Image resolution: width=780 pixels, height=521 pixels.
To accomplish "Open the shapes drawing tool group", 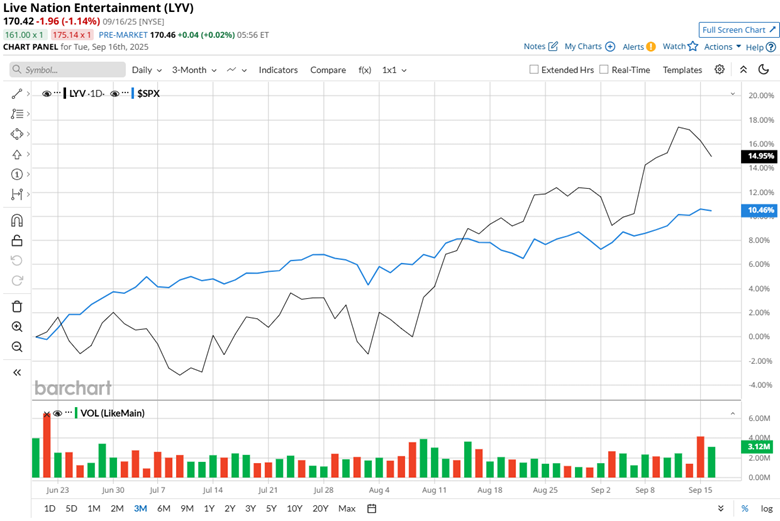I will tap(16, 134).
